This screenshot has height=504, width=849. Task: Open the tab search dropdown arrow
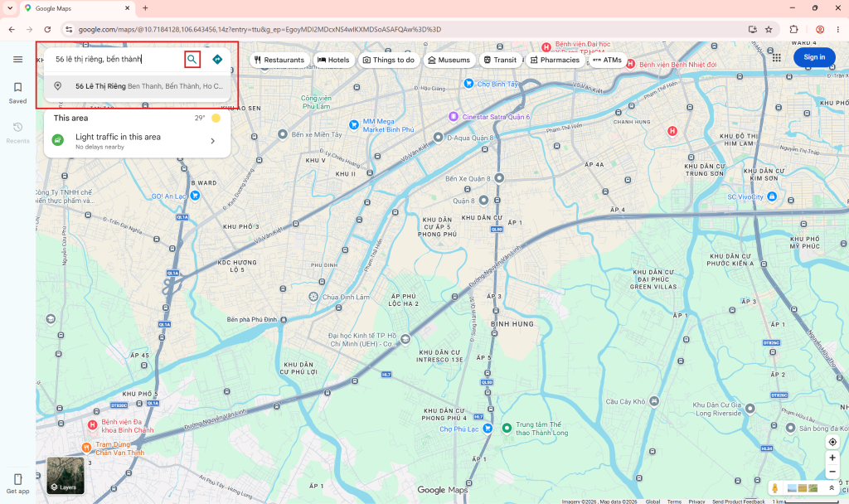10,8
